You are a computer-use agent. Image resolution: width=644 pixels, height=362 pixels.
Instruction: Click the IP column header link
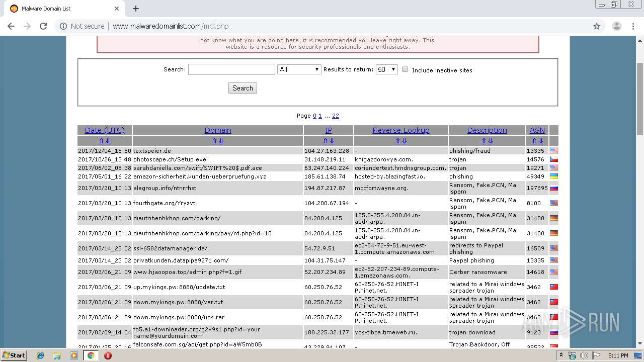point(329,130)
